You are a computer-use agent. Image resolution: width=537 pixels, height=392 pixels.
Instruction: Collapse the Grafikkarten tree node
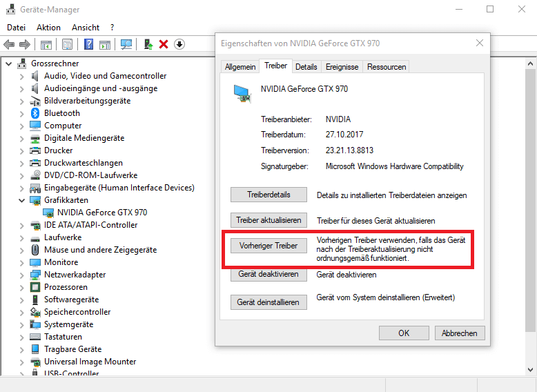click(x=21, y=200)
